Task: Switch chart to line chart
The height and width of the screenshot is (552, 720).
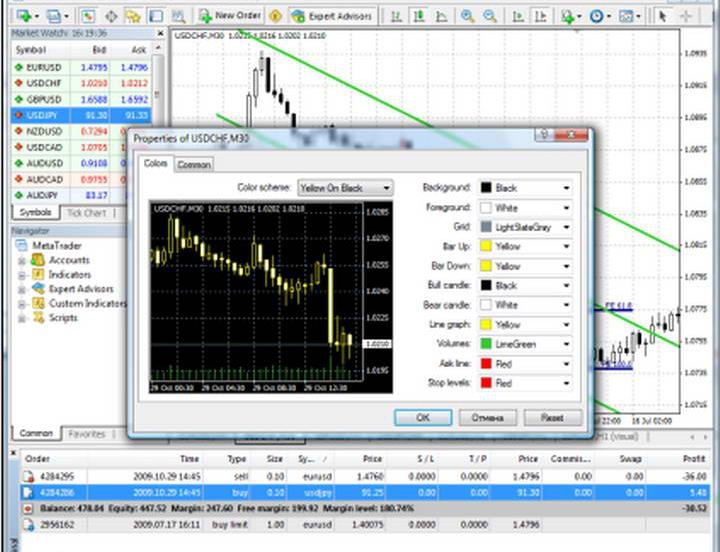Action: 441,17
